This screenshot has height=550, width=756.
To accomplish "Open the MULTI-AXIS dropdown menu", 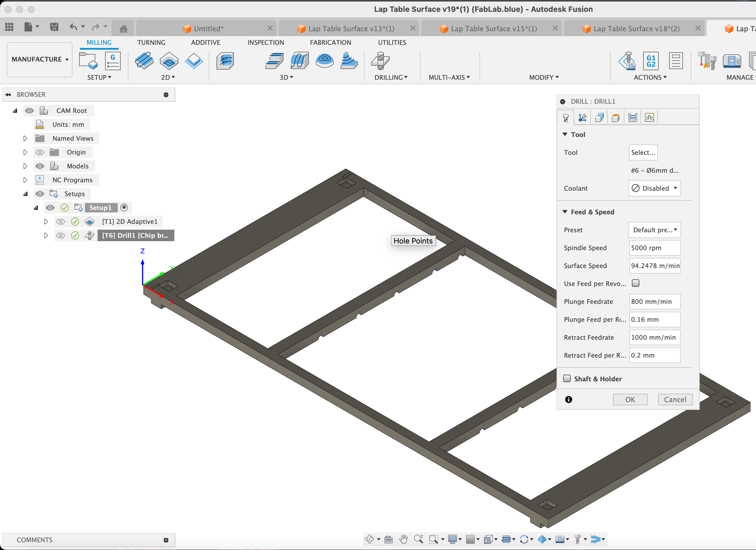I will tap(449, 77).
